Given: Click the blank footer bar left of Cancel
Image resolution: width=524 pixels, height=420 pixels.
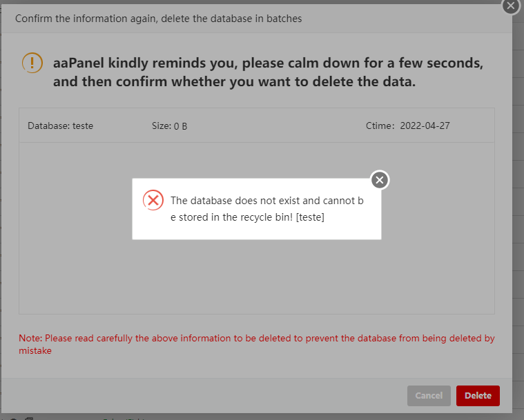Looking at the screenshot, I should (x=207, y=395).
